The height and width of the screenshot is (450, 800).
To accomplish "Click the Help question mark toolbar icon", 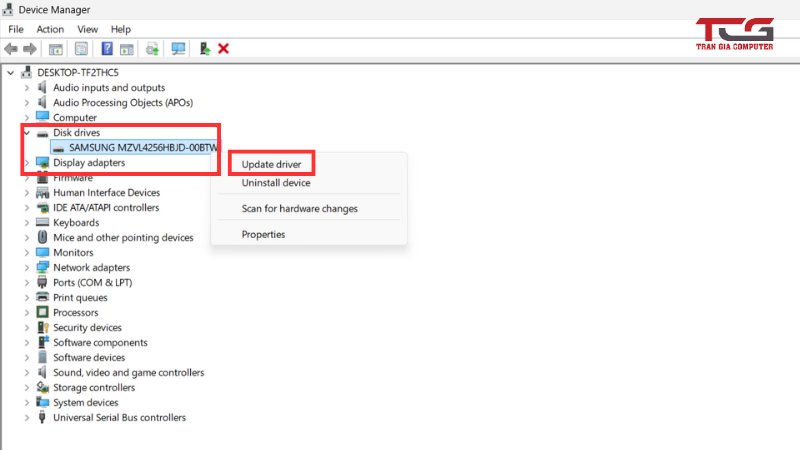I will (x=106, y=48).
